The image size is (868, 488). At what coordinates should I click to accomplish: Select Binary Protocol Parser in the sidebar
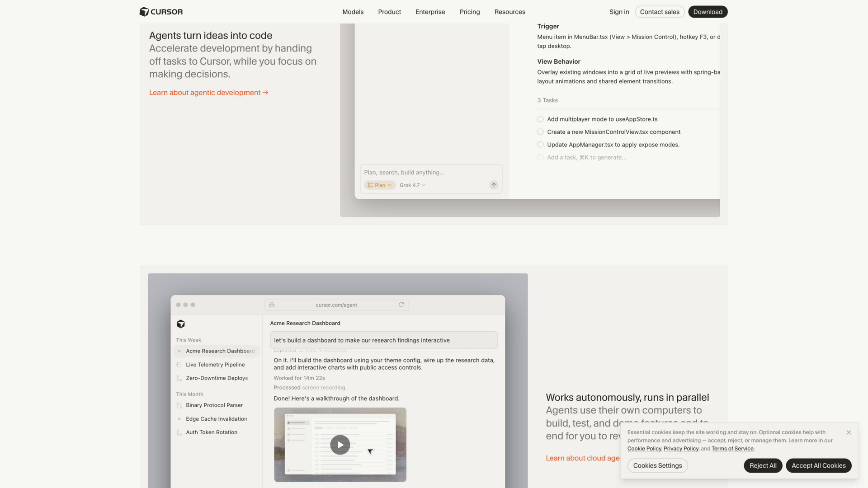216,405
